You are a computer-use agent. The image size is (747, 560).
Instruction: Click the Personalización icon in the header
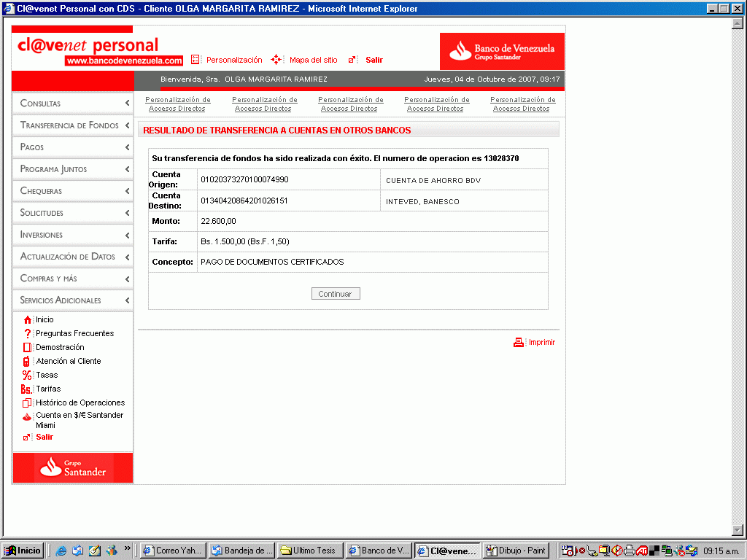click(196, 60)
